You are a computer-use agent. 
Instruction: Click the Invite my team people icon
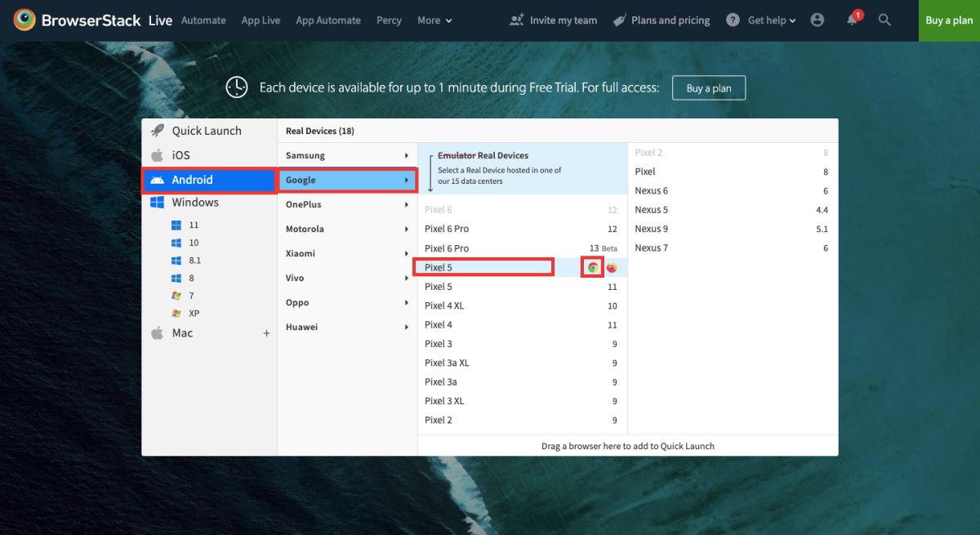(x=516, y=20)
